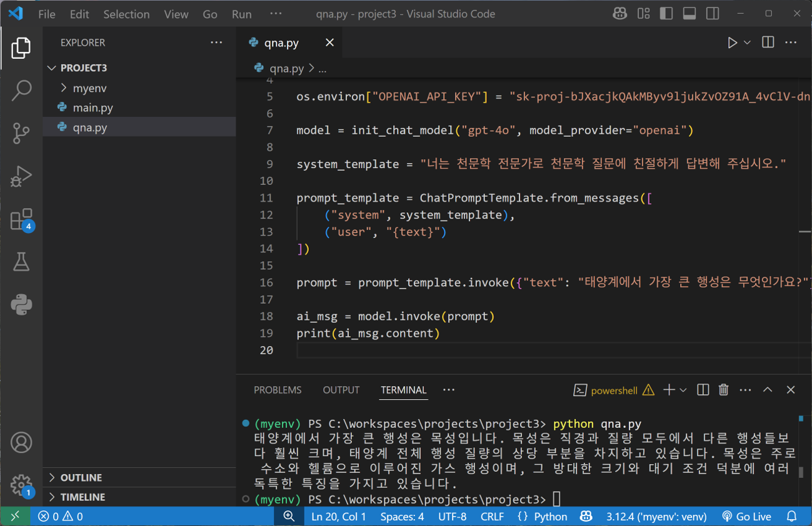Toggle the bottom panel visibility

[x=689, y=13]
